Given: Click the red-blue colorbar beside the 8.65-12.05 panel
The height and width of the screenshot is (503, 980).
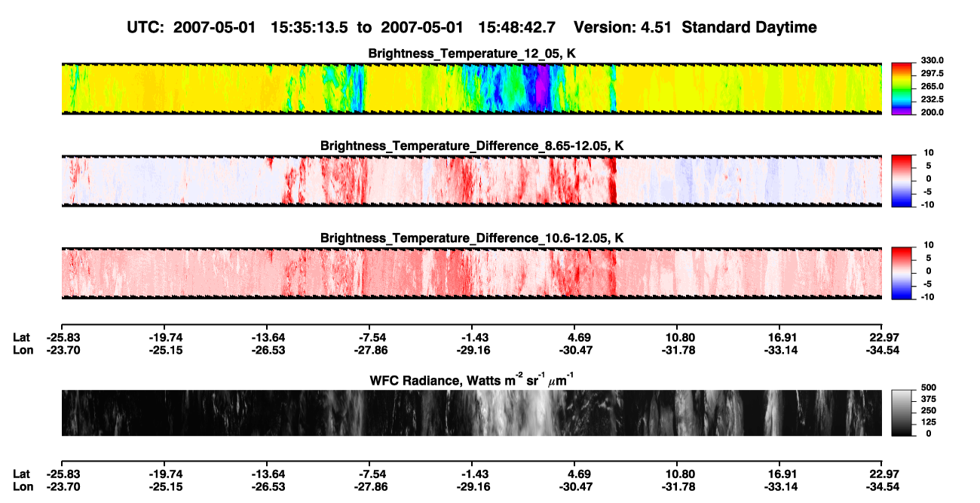Looking at the screenshot, I should (902, 181).
